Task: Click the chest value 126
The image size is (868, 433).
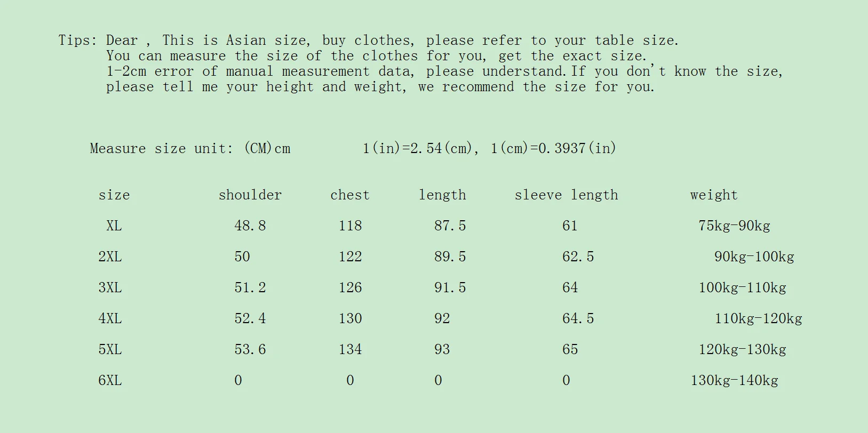Action: [350, 287]
